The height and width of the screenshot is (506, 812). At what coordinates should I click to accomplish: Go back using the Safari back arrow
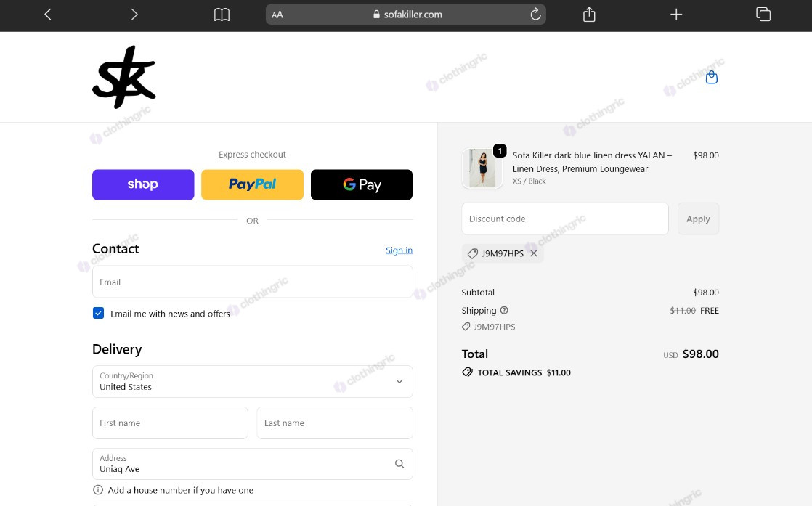tap(48, 15)
